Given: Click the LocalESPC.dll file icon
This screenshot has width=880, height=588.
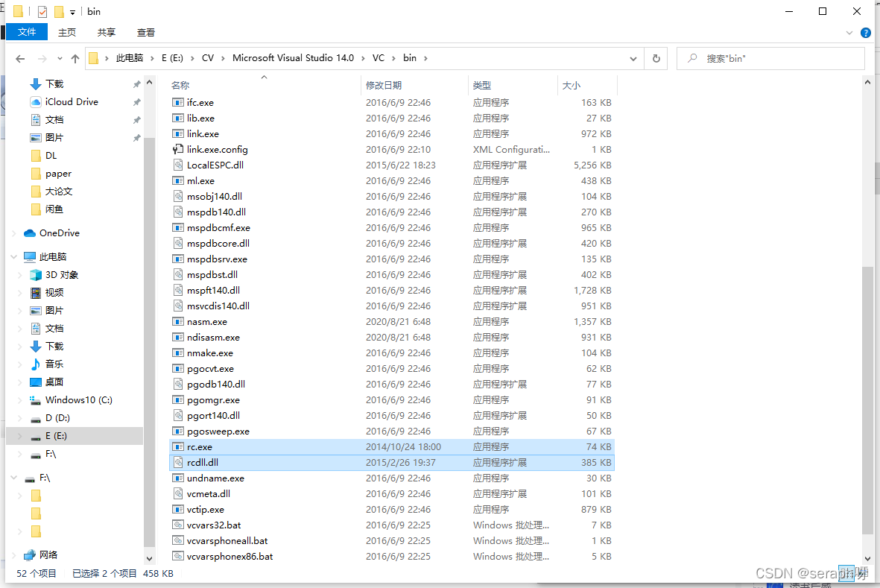Looking at the screenshot, I should click(178, 165).
